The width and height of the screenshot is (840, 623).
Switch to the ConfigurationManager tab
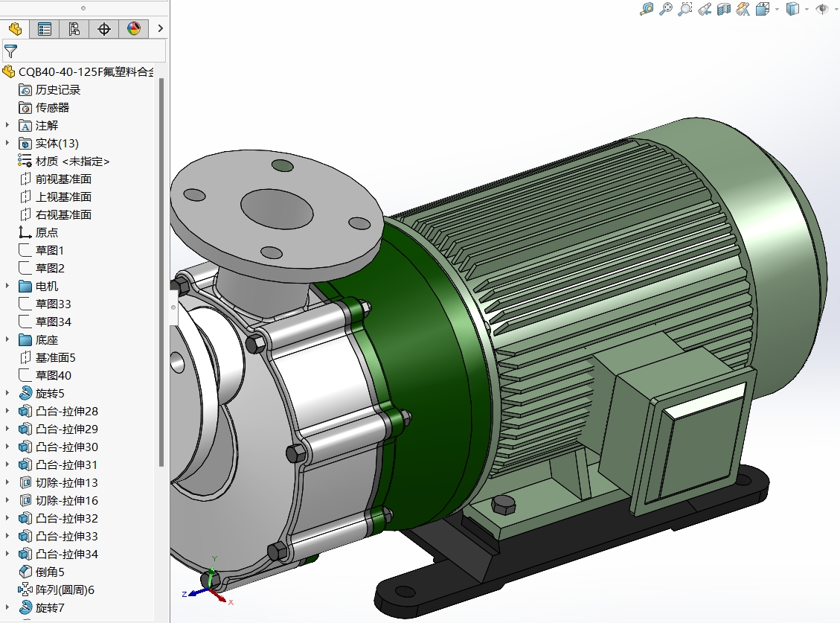pyautogui.click(x=74, y=28)
